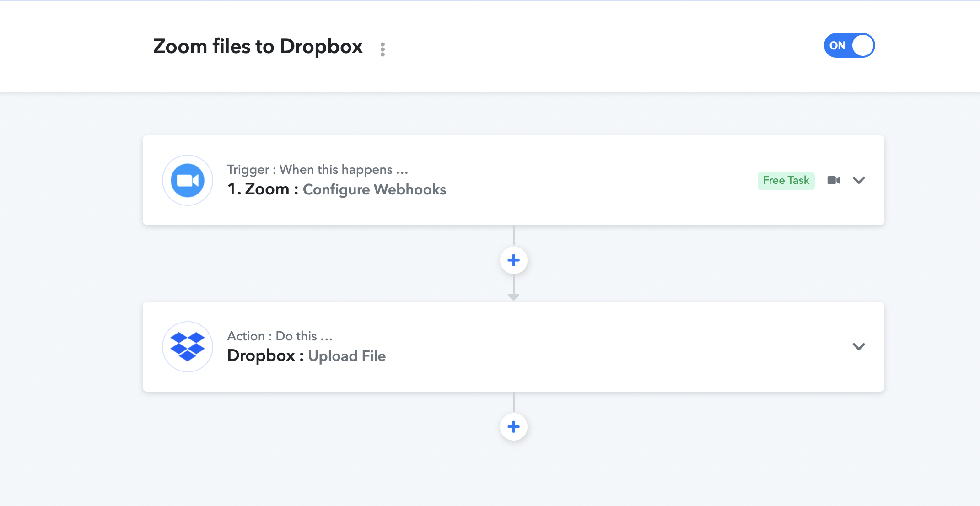
Task: Click 'Trigger : When this happens' label
Action: 318,170
